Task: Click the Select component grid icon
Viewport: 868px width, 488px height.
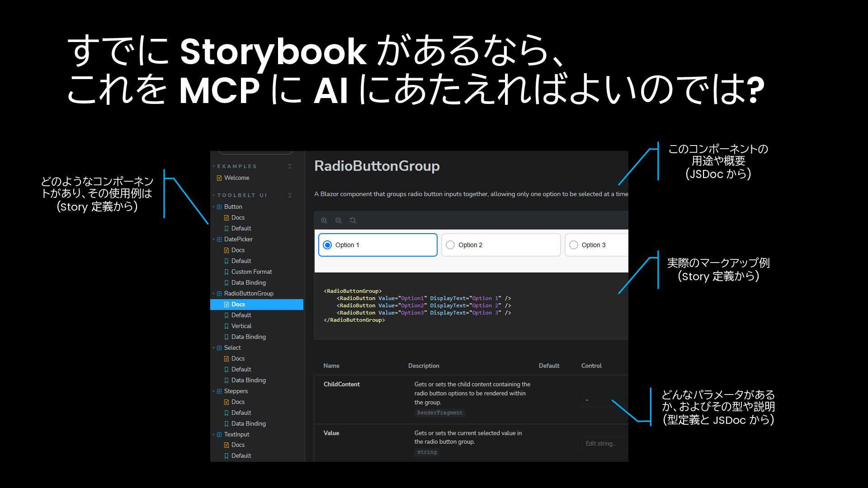Action: 219,348
